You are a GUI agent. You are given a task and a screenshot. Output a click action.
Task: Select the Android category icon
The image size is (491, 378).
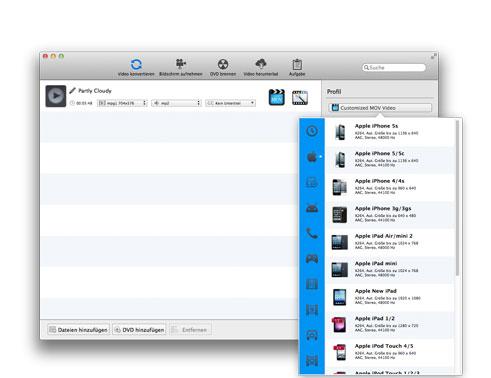tap(312, 208)
